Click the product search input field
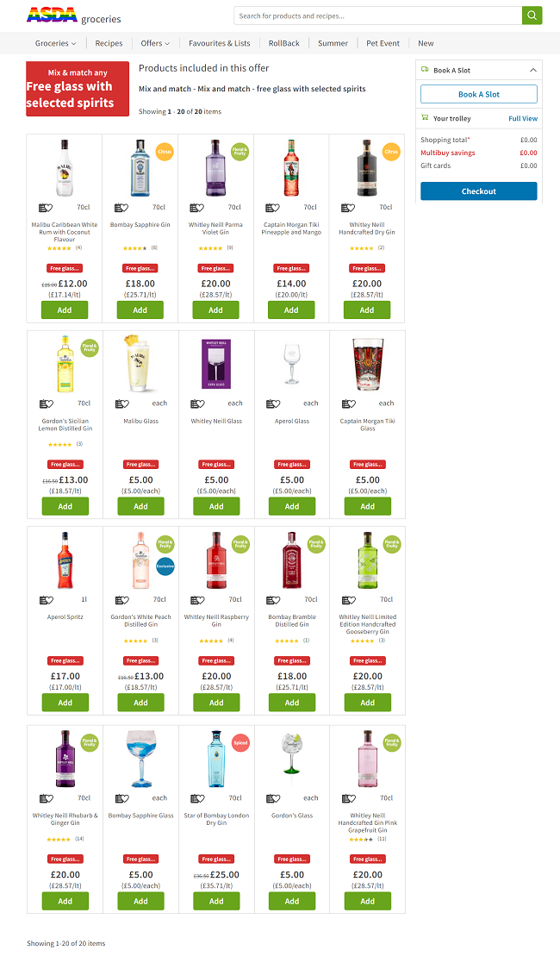Screen dimensions: 560x969 (x=378, y=16)
